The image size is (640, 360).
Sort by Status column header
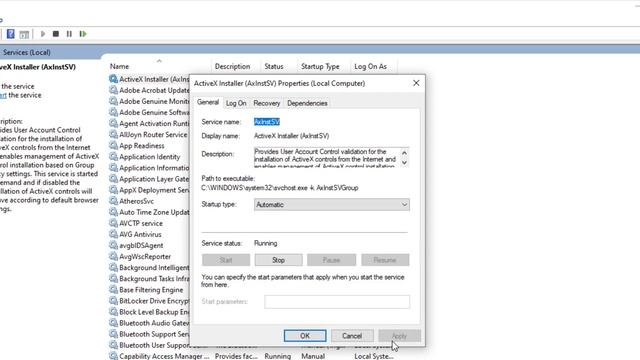[274, 66]
